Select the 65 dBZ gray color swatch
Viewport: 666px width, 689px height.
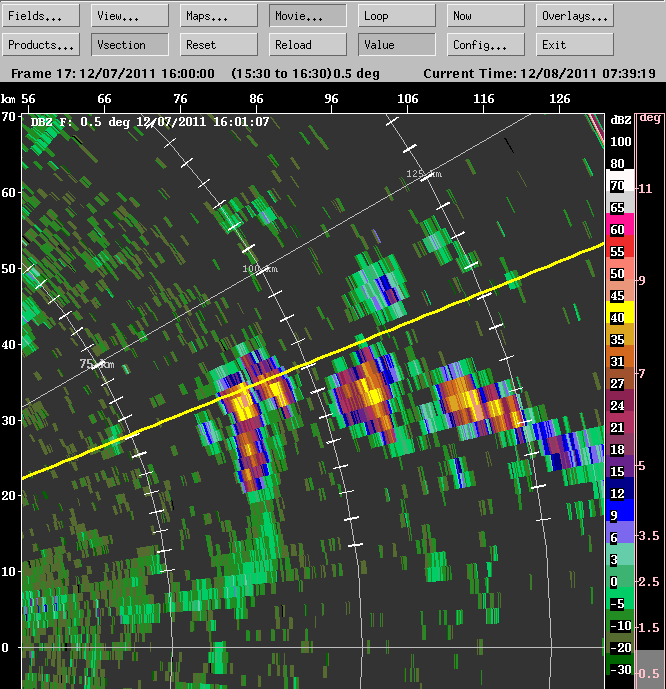point(620,203)
